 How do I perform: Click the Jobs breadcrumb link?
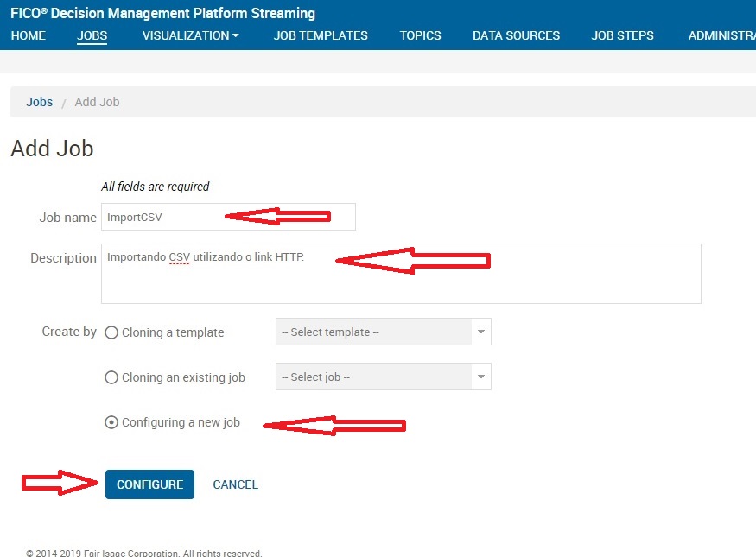40,102
